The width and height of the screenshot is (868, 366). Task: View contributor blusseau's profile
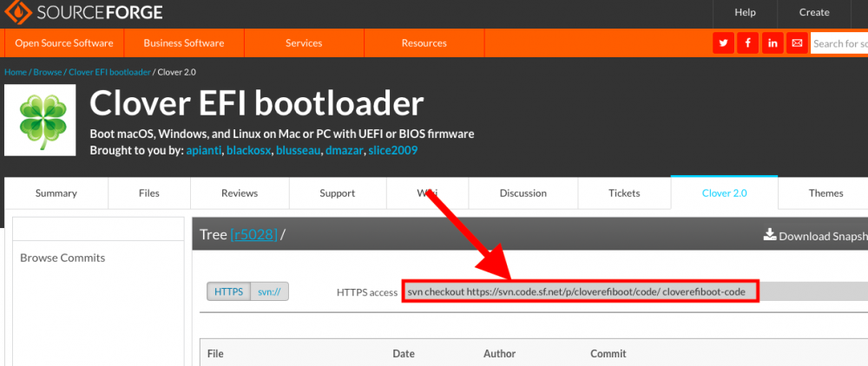tap(298, 150)
